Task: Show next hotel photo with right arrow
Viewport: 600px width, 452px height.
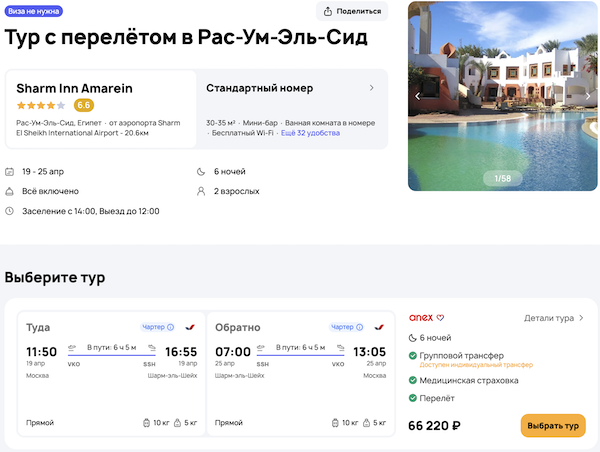Action: (588, 96)
